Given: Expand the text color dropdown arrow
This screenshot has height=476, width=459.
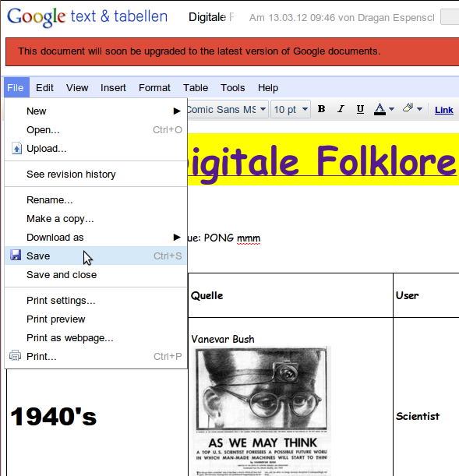Looking at the screenshot, I should (392, 109).
